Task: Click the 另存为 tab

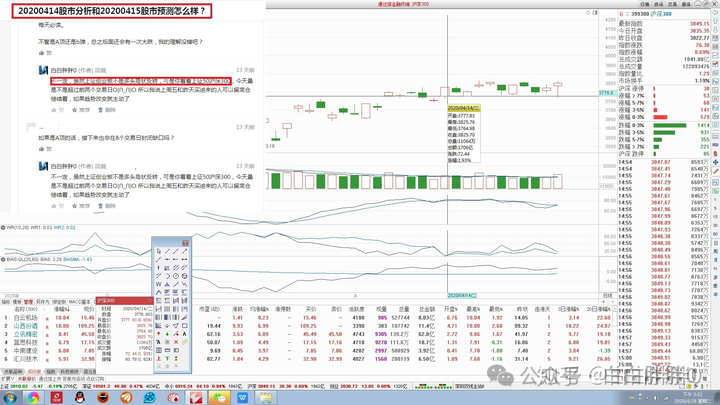Action: [x=42, y=302]
